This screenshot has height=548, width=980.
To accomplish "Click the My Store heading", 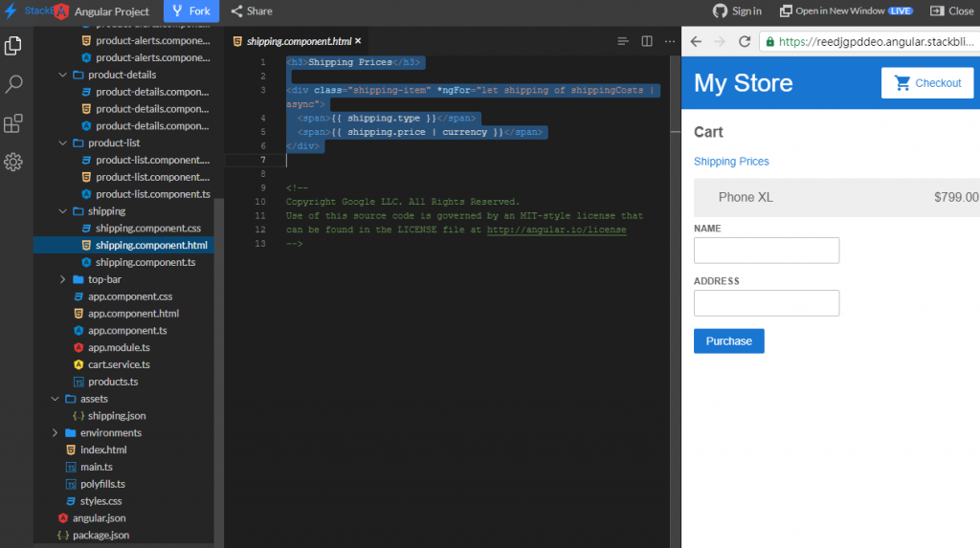I will (743, 83).
